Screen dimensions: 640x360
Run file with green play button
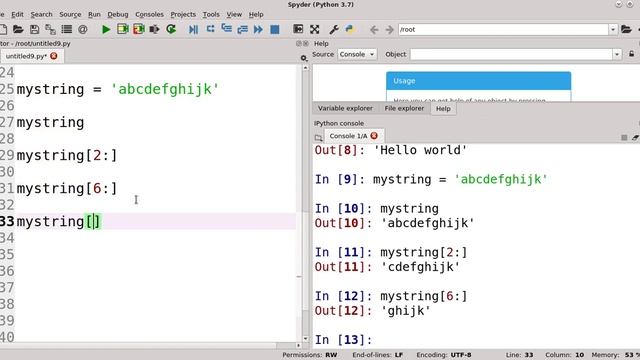(x=106, y=29)
